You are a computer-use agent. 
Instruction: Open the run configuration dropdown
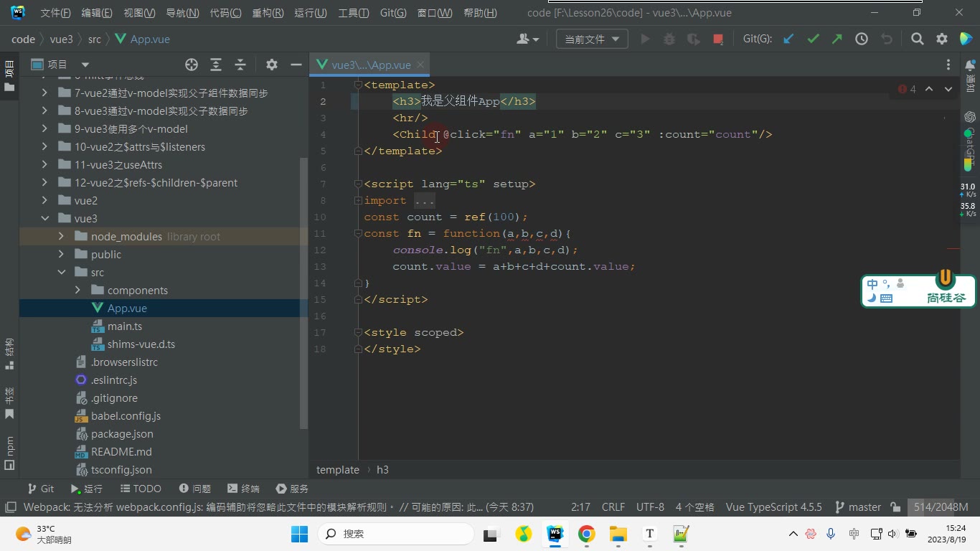(592, 39)
